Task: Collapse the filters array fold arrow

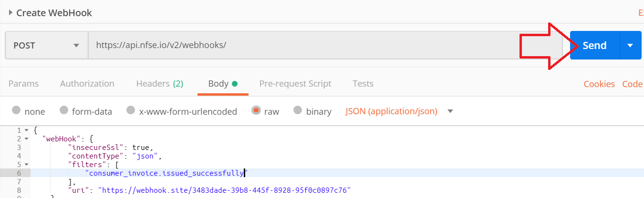Action: 26,165
